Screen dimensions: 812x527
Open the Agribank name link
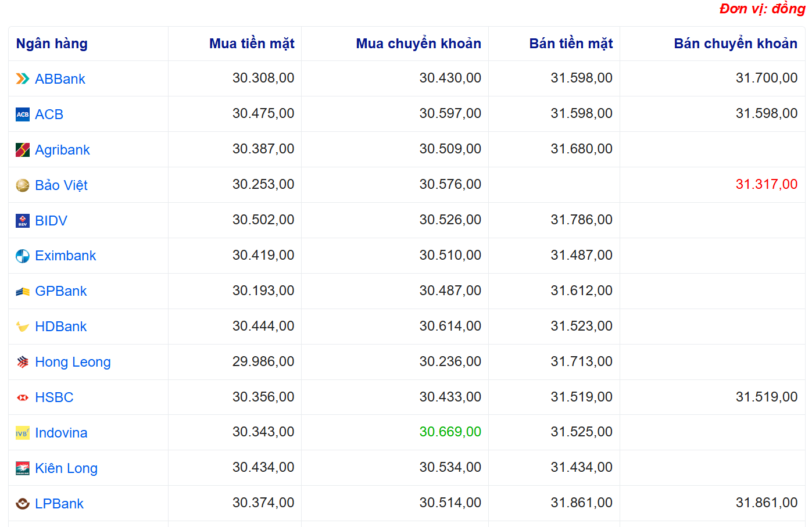tap(62, 150)
